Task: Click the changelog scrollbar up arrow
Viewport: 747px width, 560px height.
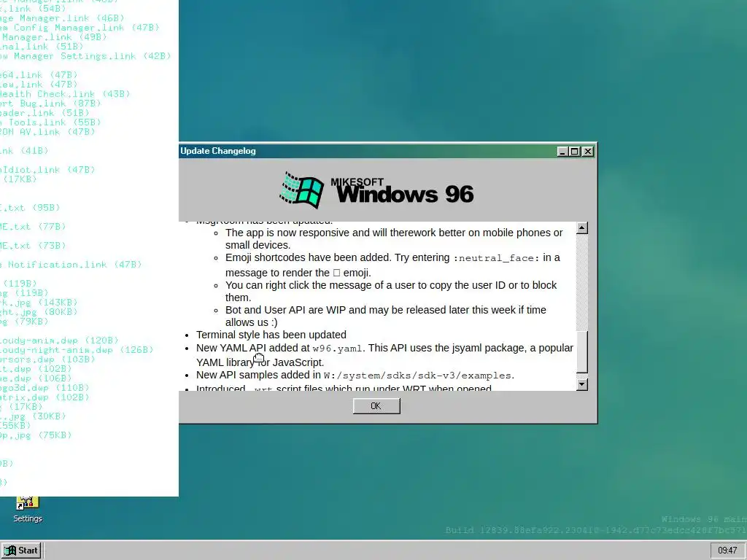Action: click(581, 228)
